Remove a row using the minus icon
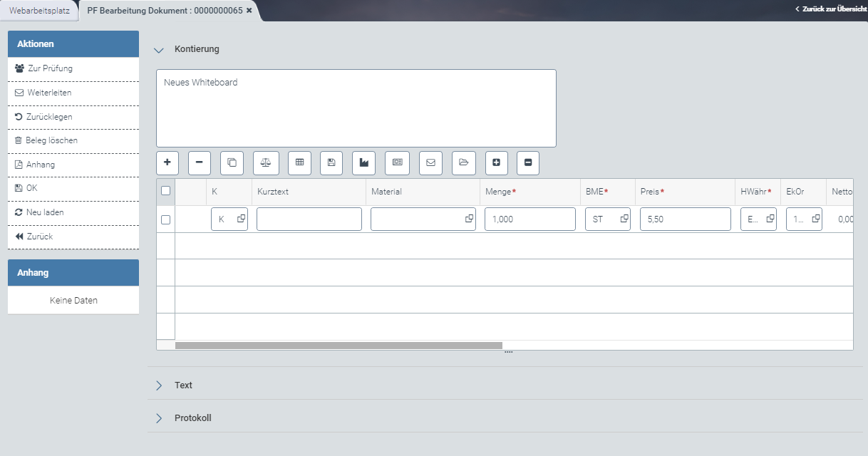 199,162
